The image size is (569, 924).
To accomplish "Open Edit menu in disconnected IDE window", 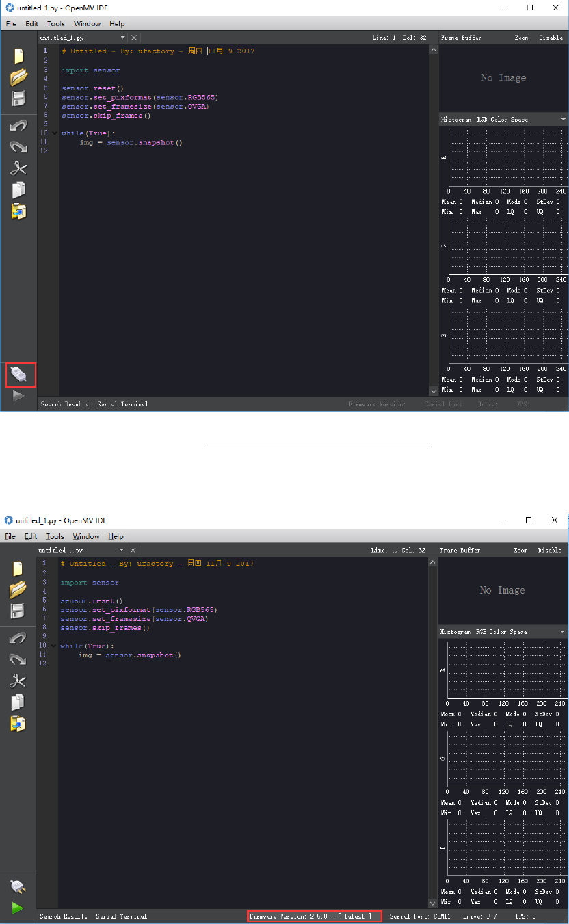I will [x=32, y=24].
